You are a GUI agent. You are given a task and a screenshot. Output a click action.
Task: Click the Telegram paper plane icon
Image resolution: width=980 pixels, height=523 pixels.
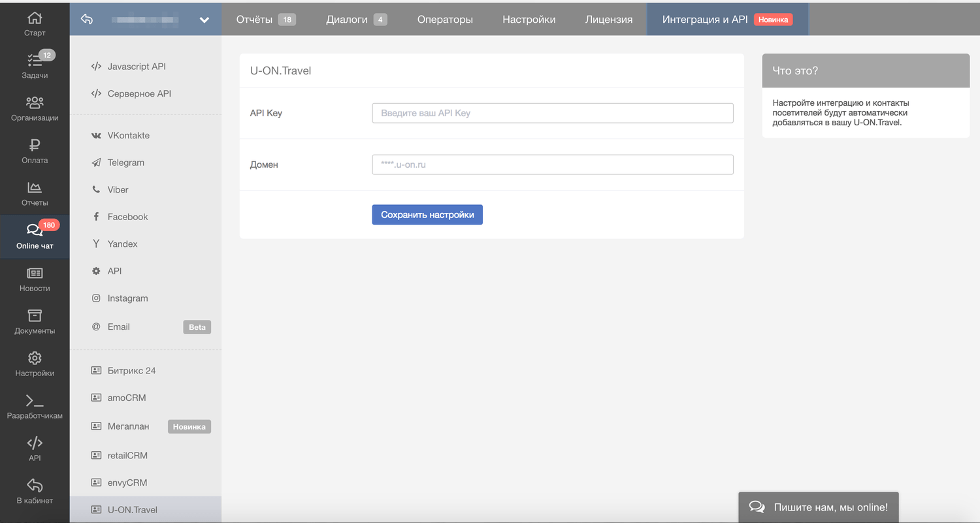point(96,163)
